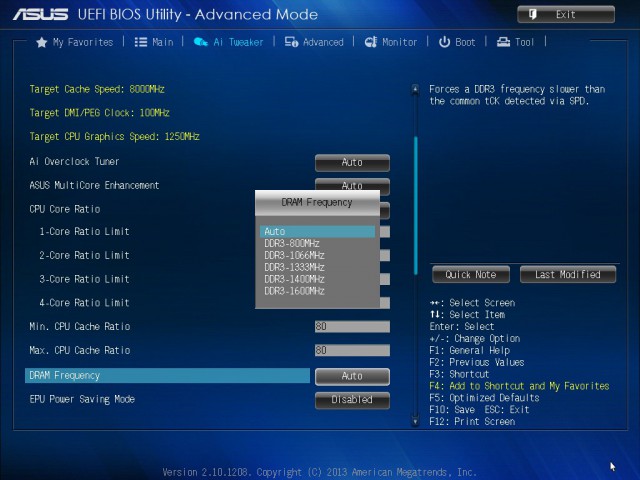
Task: Choose Auto in the DRAM Frequency popup
Action: coord(317,231)
